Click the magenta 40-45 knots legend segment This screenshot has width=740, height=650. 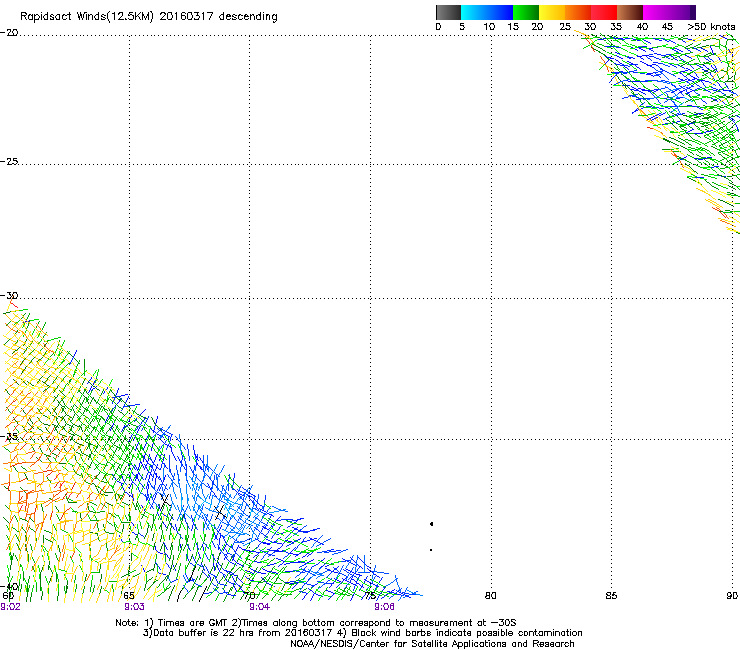pyautogui.click(x=656, y=12)
